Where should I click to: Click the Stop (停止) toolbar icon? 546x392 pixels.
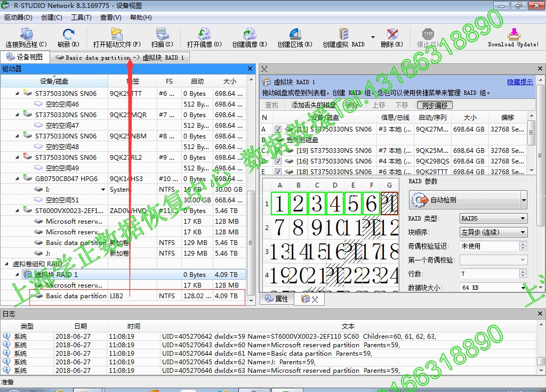point(428,34)
